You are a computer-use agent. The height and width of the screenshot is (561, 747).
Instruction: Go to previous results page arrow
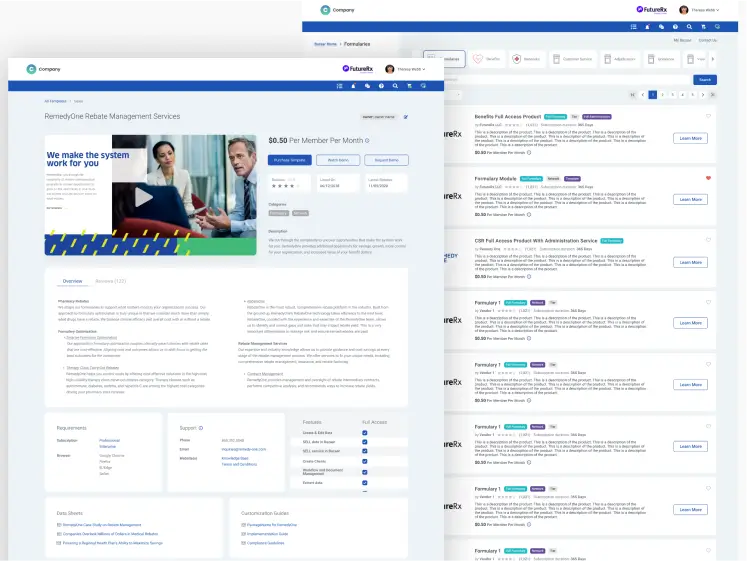(643, 95)
